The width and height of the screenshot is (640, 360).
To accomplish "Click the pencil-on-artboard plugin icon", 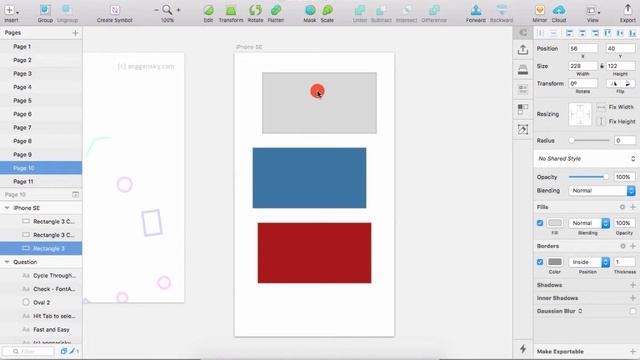I will click(x=523, y=129).
